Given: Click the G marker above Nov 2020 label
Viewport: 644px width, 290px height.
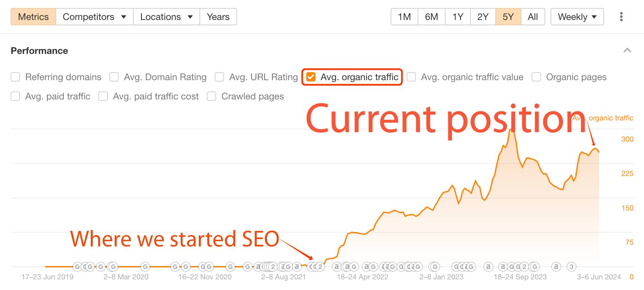Looking at the screenshot, I should coord(209,266).
